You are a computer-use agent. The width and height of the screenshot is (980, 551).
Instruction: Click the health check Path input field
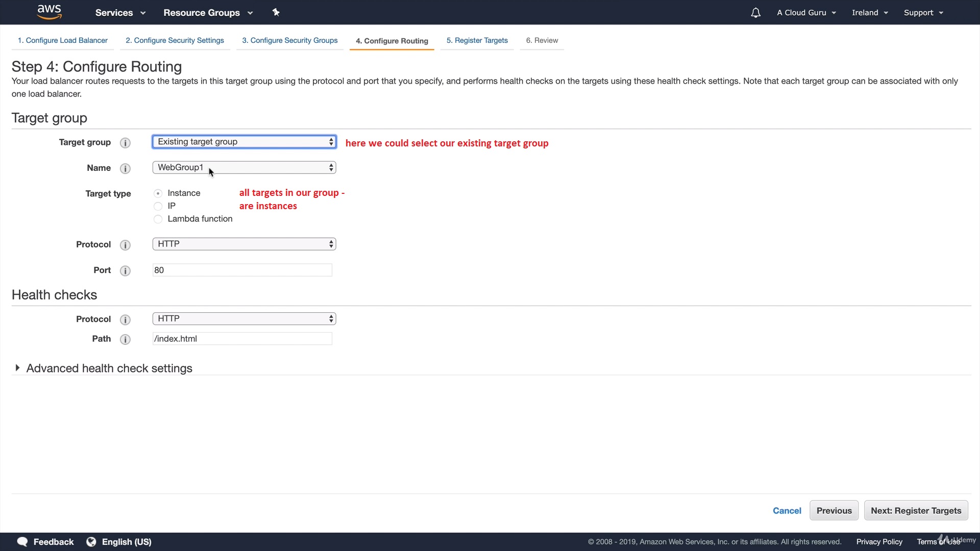(x=242, y=339)
